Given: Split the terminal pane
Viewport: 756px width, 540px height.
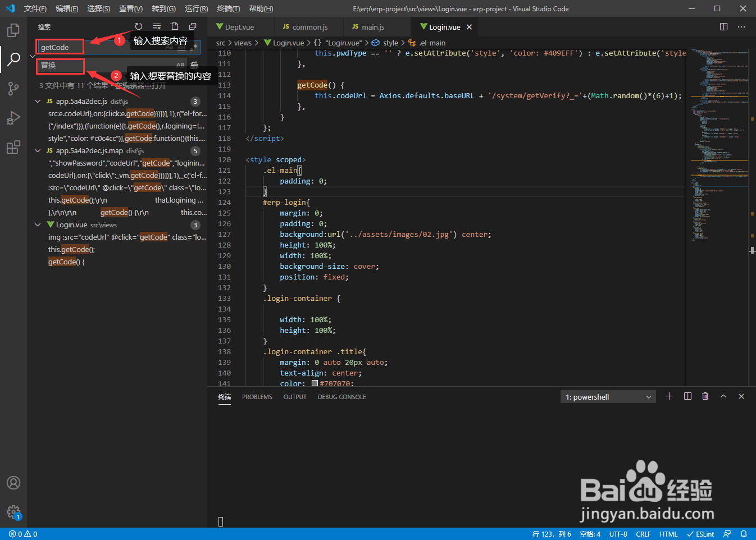Looking at the screenshot, I should coord(687,396).
